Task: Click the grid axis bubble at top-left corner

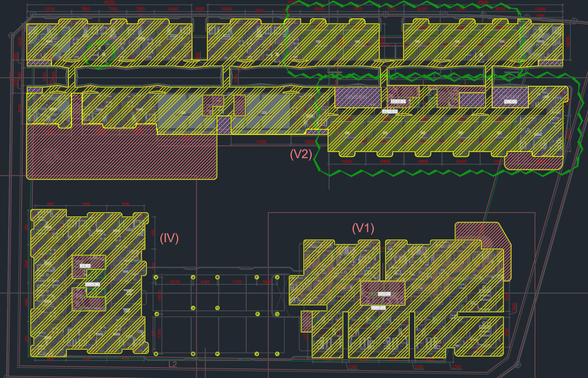Action: pyautogui.click(x=11, y=35)
